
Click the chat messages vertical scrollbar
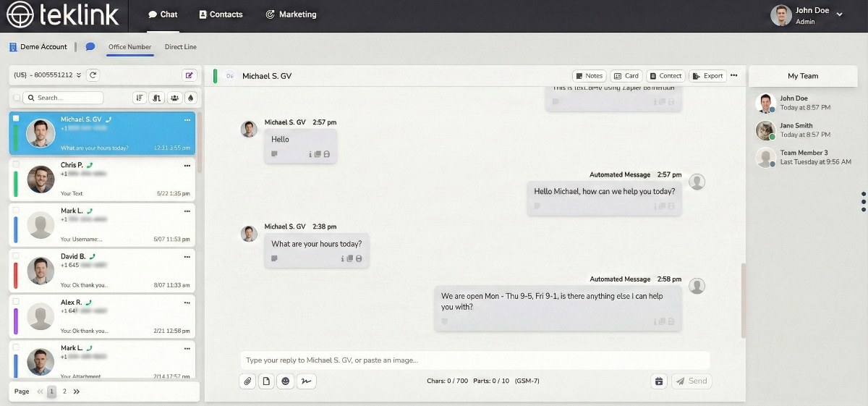pos(743,300)
